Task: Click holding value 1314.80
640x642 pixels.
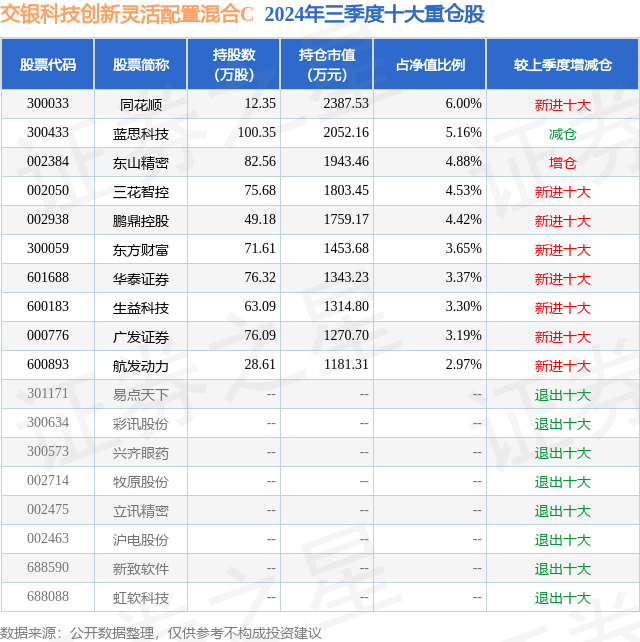Action: tap(346, 307)
